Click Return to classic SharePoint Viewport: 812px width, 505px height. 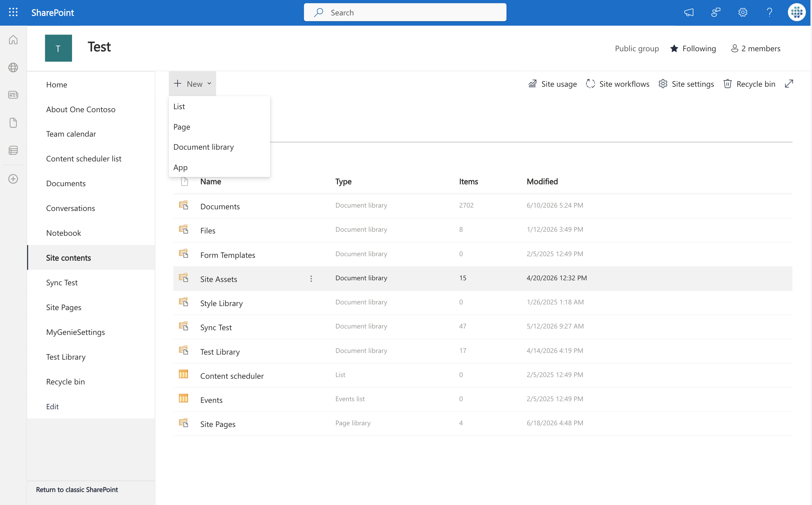[x=77, y=490]
